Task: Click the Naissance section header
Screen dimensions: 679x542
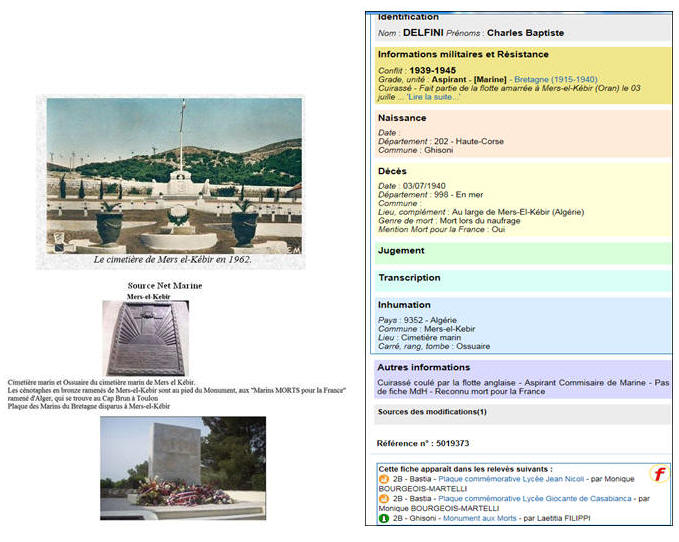Action: (x=402, y=118)
